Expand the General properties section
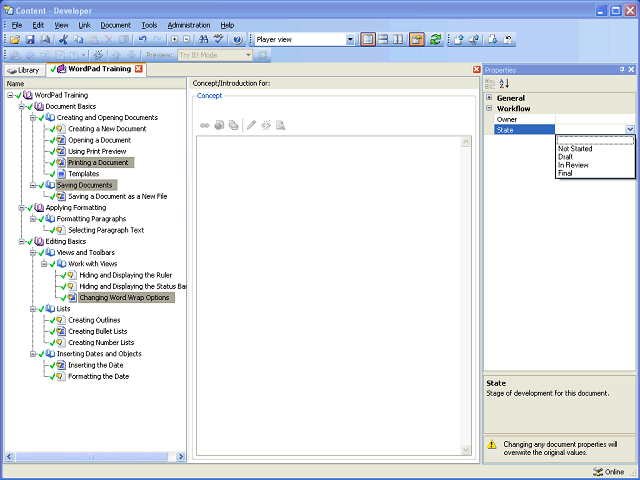Viewport: 640px width, 480px height. [x=489, y=98]
